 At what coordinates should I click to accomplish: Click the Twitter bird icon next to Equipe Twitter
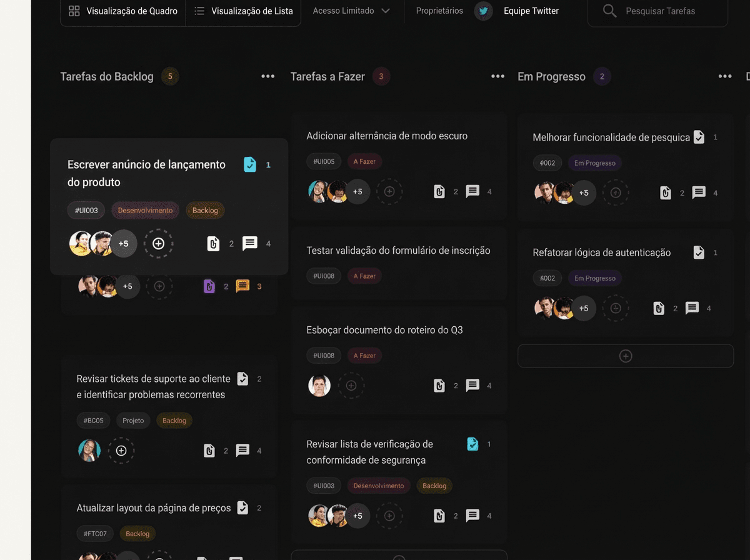pos(482,11)
